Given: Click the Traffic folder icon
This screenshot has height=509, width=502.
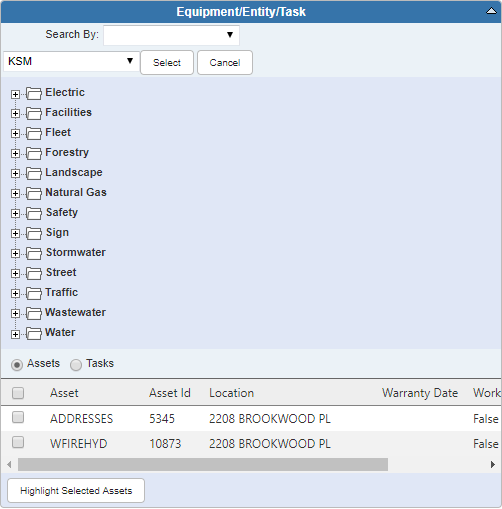Looking at the screenshot, I should coord(34,293).
